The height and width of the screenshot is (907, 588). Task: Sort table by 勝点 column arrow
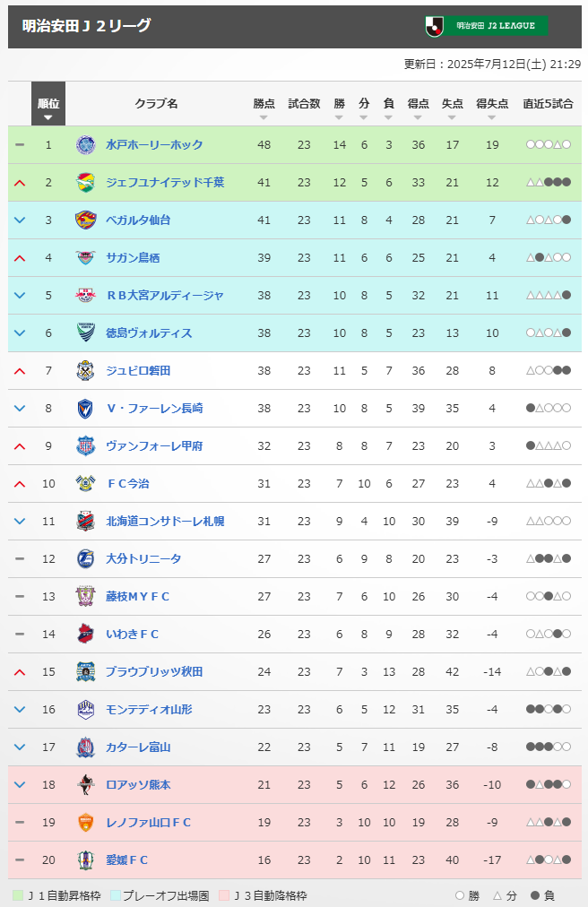coord(264,117)
